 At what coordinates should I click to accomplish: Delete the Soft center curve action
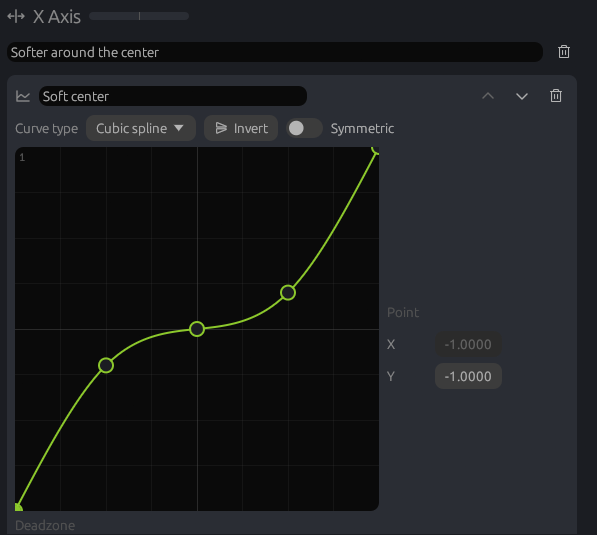click(x=555, y=96)
